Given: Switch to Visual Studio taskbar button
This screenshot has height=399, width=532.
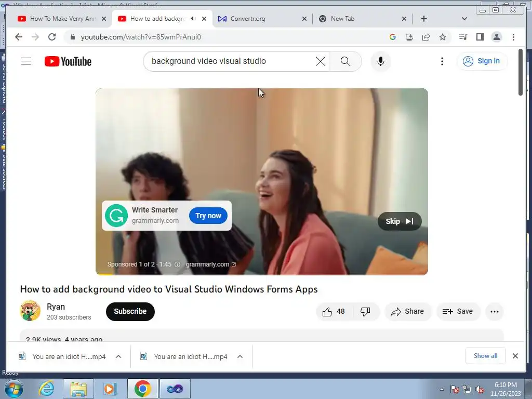Looking at the screenshot, I should [x=175, y=389].
